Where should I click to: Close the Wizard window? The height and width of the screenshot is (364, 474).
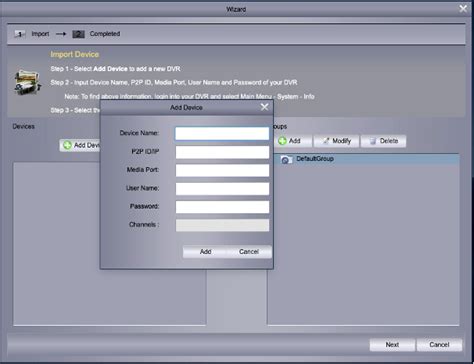tap(463, 9)
